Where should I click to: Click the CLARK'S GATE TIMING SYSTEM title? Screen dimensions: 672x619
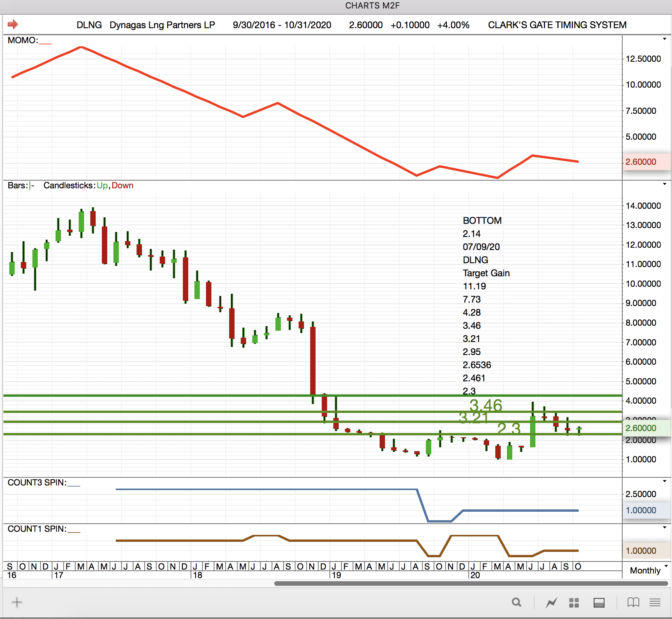[557, 25]
